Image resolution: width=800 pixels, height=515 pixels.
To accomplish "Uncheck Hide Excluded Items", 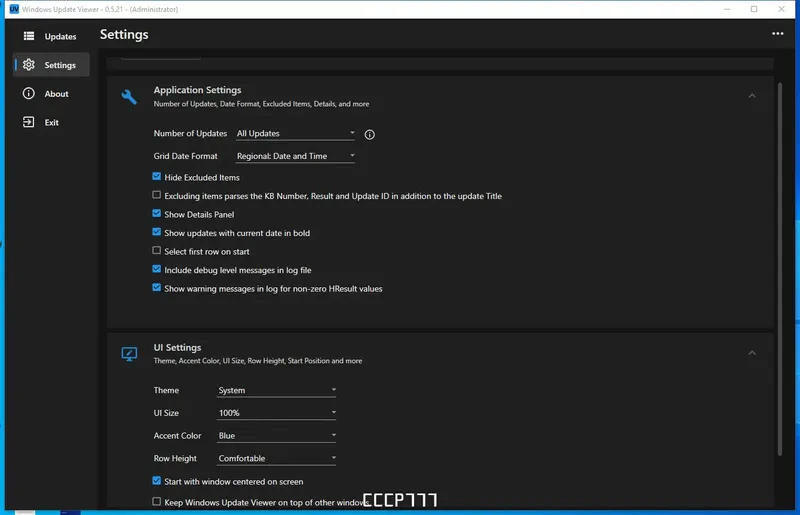I will [157, 177].
